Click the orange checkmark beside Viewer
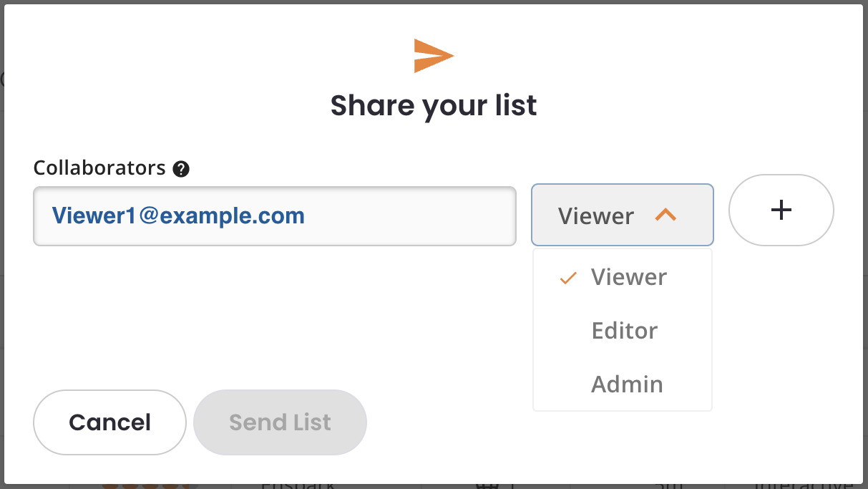This screenshot has width=868, height=489. (x=568, y=278)
